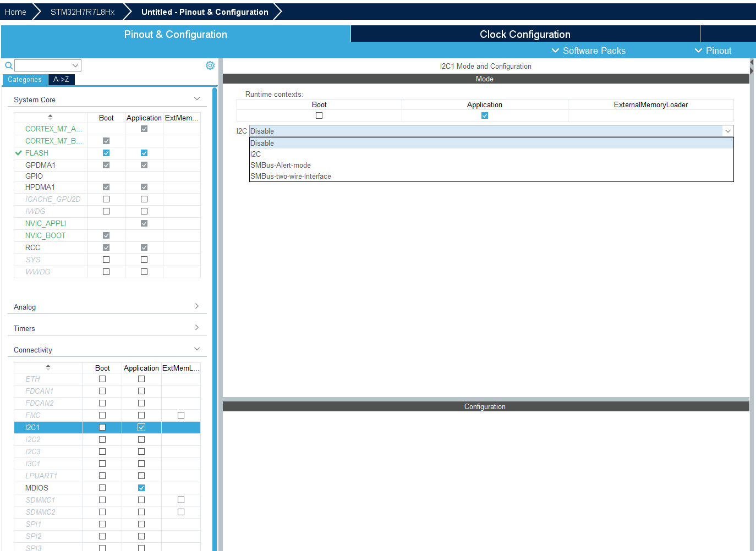The image size is (756, 551).
Task: Expand the Timers category
Action: pyautogui.click(x=197, y=328)
